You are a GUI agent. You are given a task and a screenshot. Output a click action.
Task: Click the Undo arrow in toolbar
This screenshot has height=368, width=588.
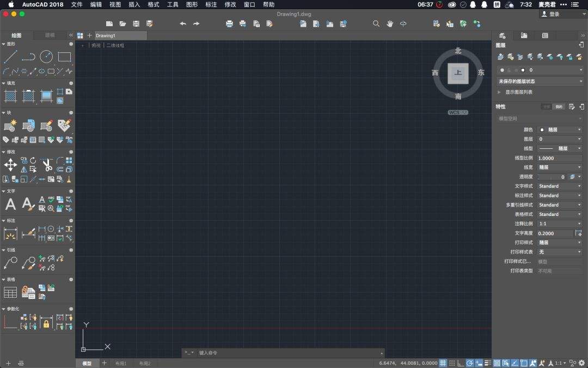pos(182,23)
